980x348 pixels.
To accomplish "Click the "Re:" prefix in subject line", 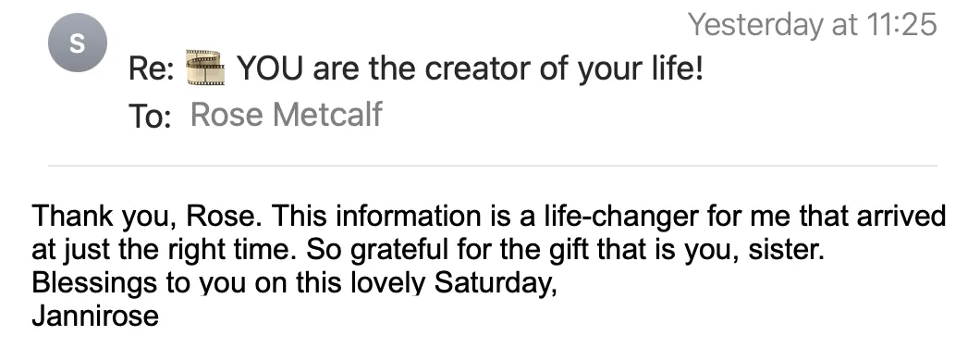I will (x=152, y=68).
